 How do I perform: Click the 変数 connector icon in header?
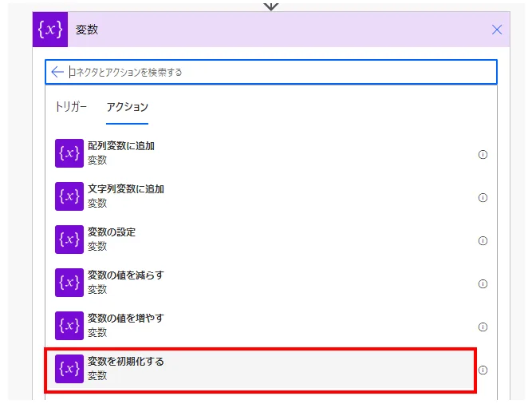click(50, 30)
